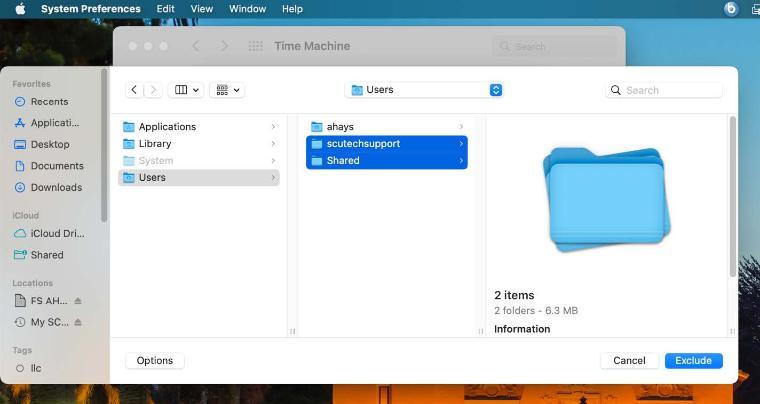
Task: Click the forward arrow in the Time Machine window
Action: pos(224,46)
